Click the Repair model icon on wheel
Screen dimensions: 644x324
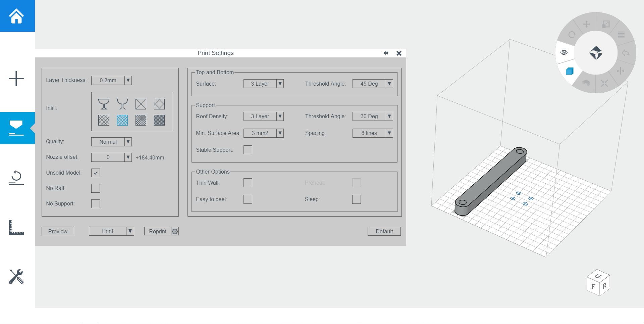[586, 83]
